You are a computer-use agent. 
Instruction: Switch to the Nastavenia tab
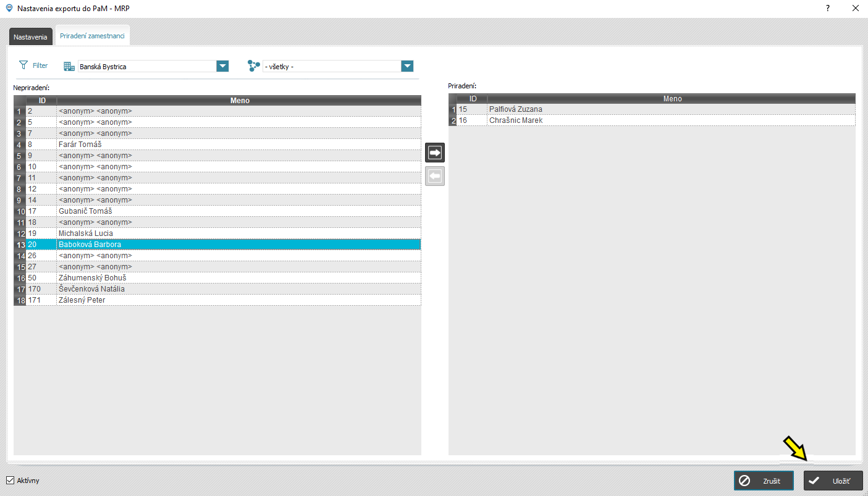click(x=30, y=37)
